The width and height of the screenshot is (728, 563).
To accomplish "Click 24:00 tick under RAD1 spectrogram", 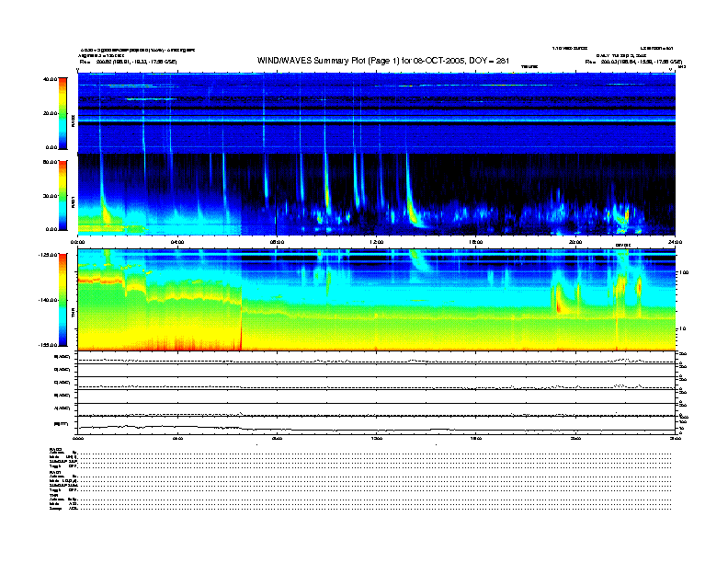I will coord(675,242).
